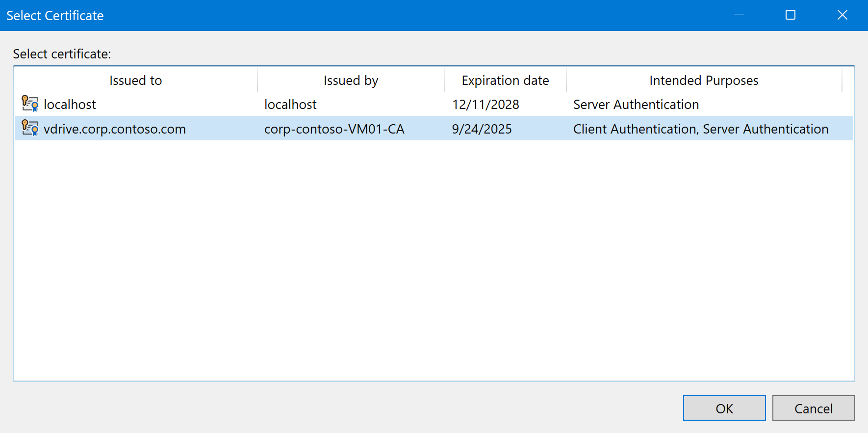
Task: Sort by the Issued by column
Action: click(x=351, y=81)
